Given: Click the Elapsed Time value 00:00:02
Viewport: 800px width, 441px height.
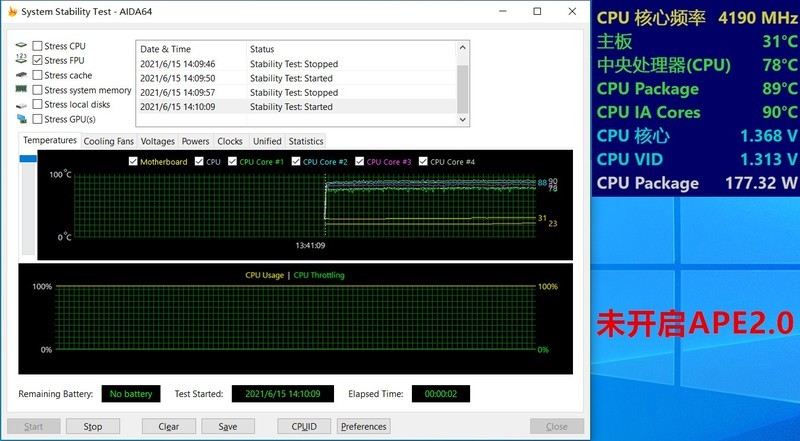Looking at the screenshot, I should (x=441, y=394).
